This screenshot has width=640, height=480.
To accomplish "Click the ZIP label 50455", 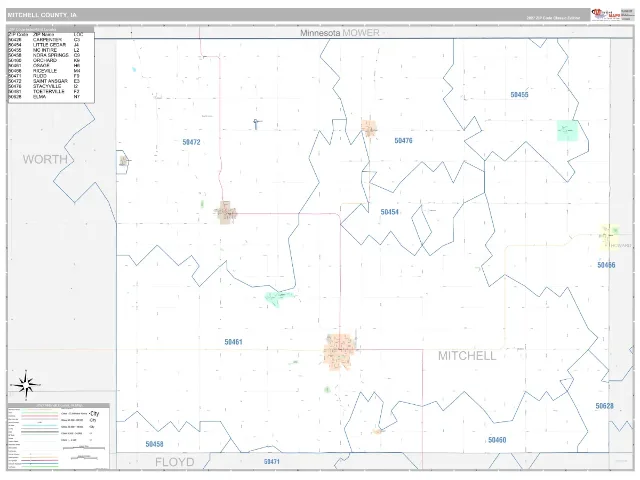I will 519,95.
